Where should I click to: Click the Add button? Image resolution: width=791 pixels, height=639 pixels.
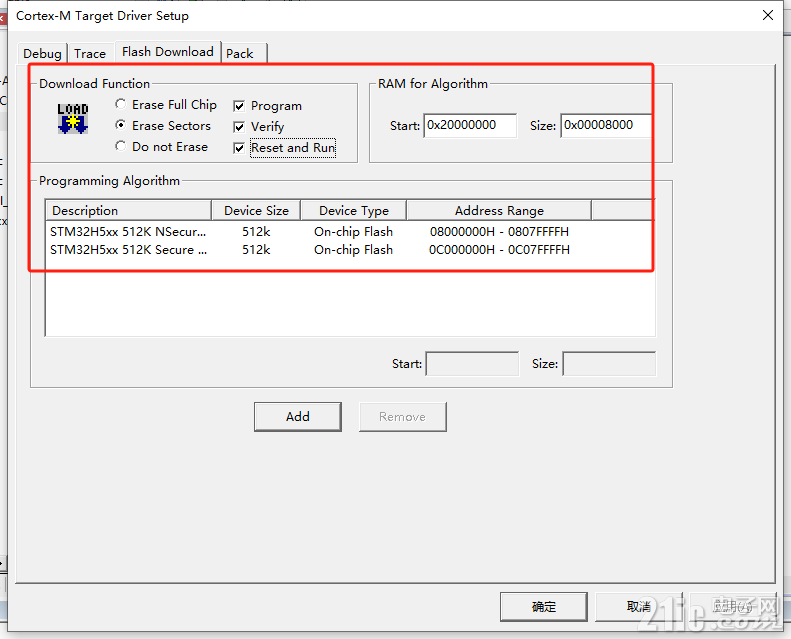298,417
